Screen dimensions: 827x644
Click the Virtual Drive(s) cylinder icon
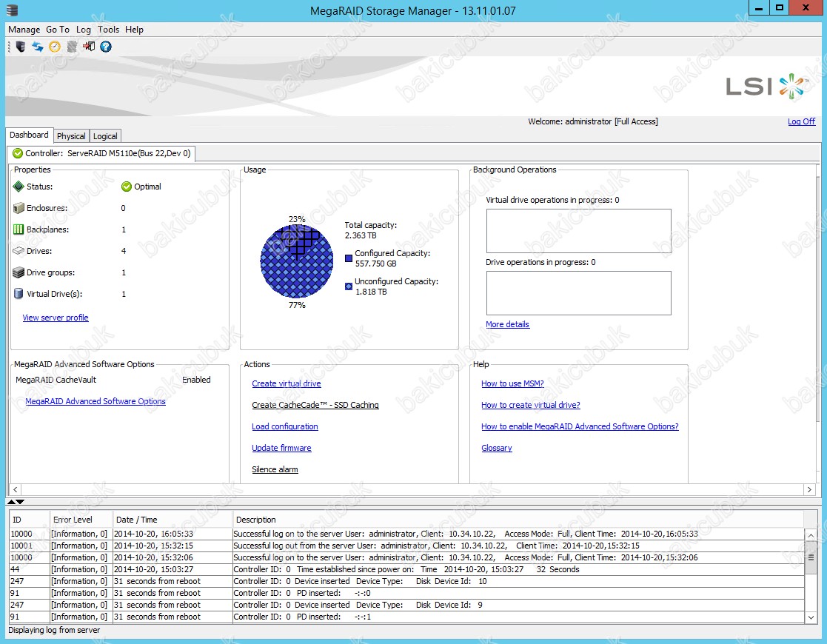19,294
